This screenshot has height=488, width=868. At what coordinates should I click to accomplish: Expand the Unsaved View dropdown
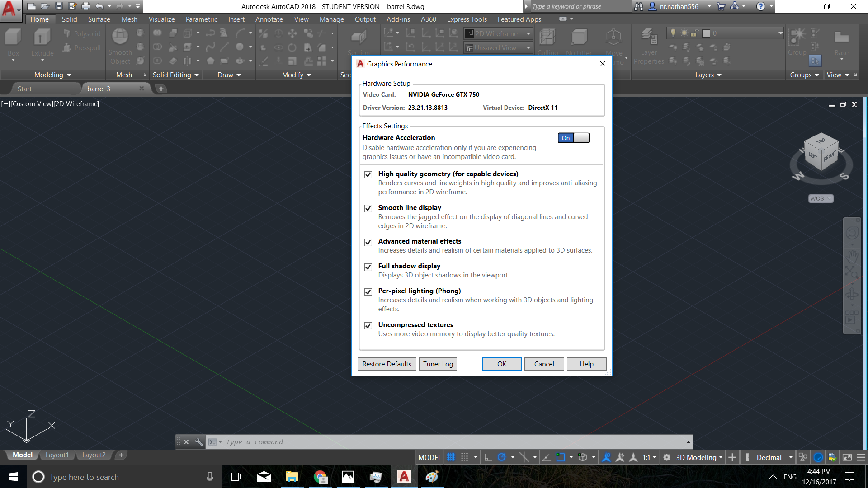point(528,47)
